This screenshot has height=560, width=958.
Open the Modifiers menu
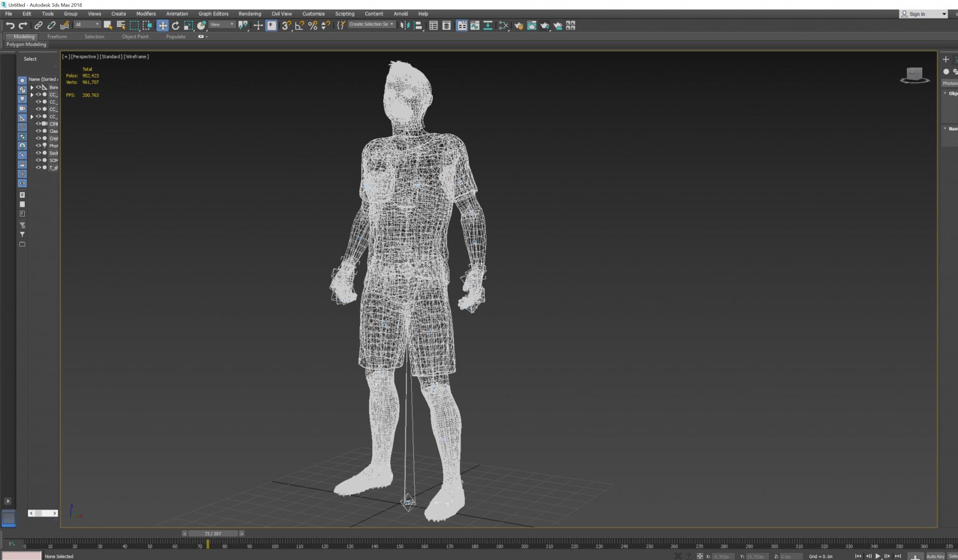click(146, 13)
